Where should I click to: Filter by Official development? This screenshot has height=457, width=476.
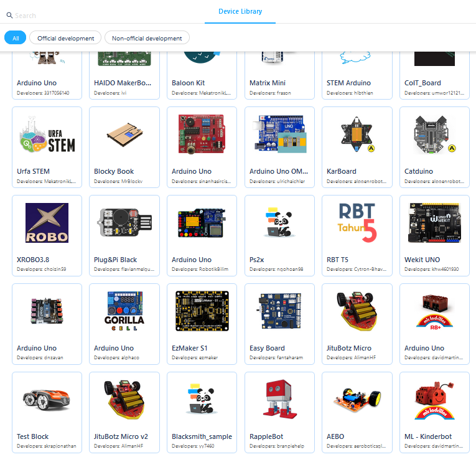click(x=65, y=38)
